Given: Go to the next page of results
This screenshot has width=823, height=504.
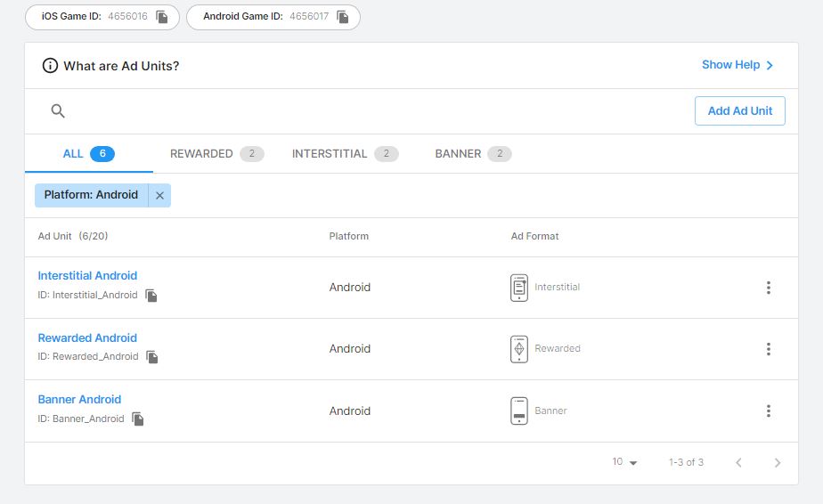Looking at the screenshot, I should 777,462.
